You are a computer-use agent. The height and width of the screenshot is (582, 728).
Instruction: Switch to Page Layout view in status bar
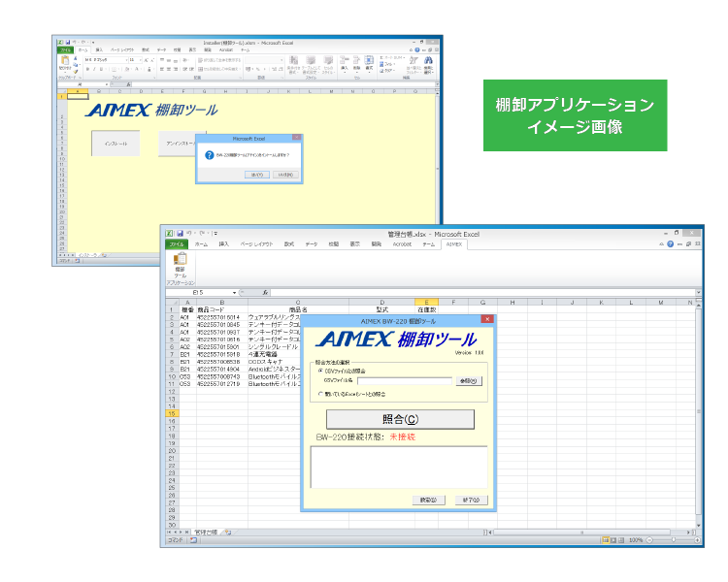pos(613,540)
